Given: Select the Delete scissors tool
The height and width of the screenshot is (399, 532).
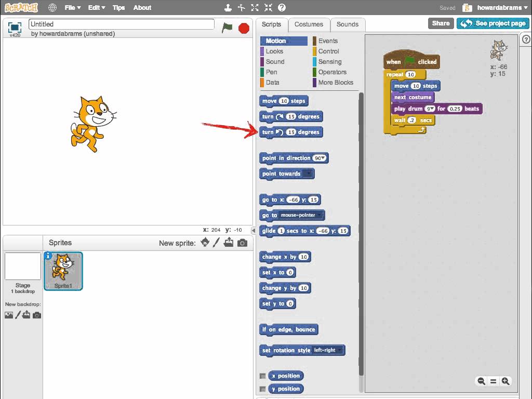Looking at the screenshot, I should (241, 7).
